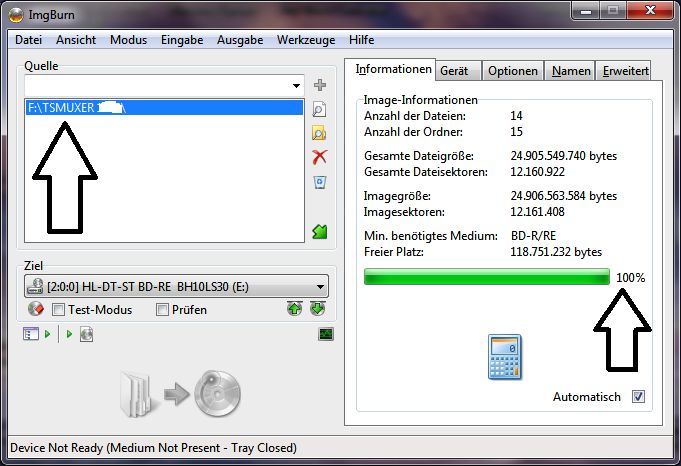Eject tray with green down arrow icon

318,309
